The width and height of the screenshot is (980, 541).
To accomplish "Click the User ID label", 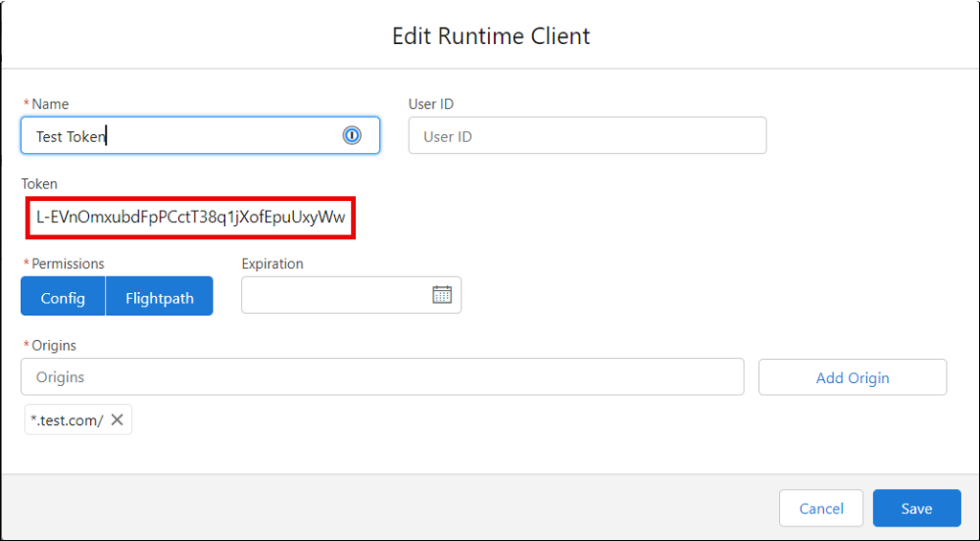I will click(x=432, y=103).
